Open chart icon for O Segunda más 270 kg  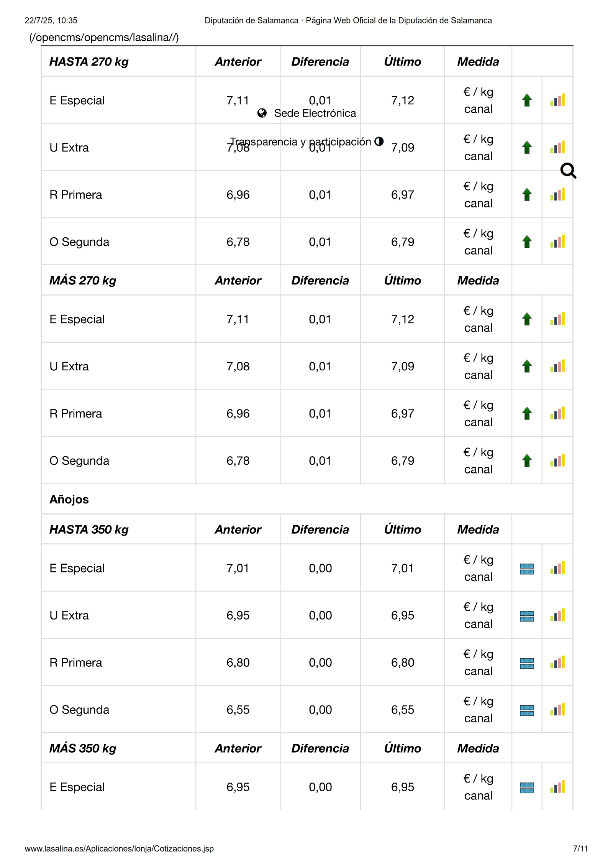point(557,461)
